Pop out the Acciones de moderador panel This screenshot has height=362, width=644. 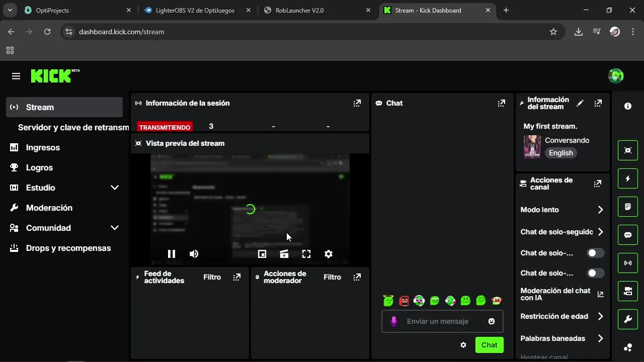tap(357, 277)
